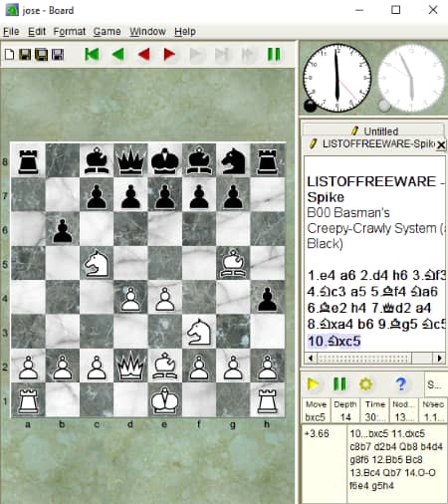Click move 6.Be2 in notation
Viewport: 448px width, 504px height.
coord(328,308)
